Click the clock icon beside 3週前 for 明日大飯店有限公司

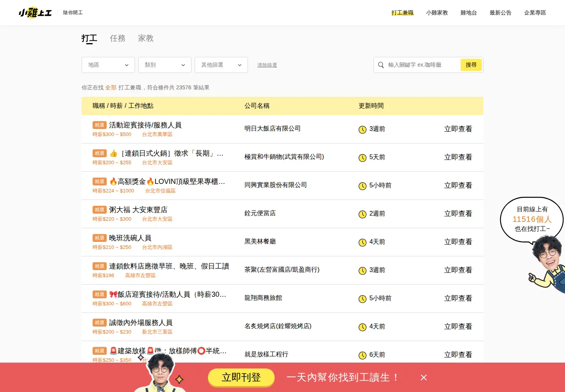point(363,129)
